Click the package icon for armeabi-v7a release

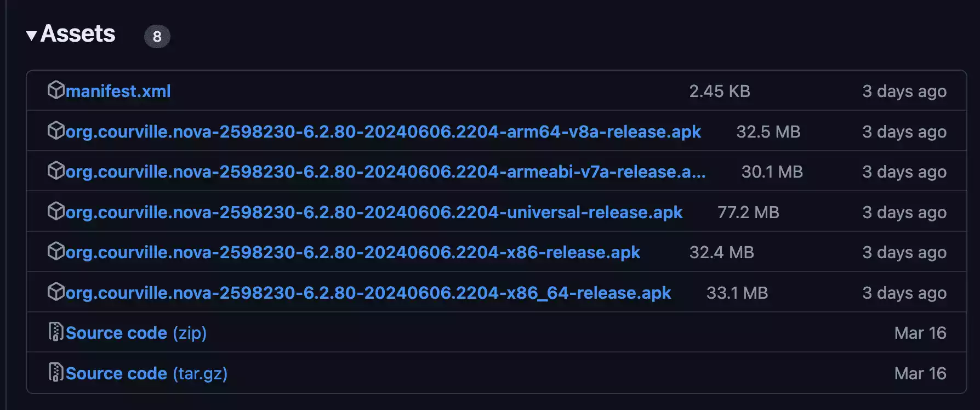[56, 170]
